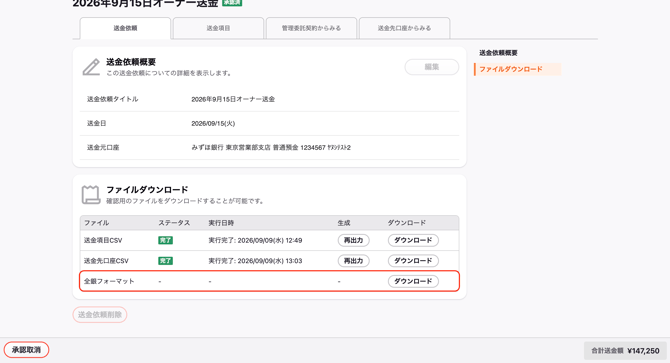
Task: Click the 合計送金額 ¥147,250 display
Action: [x=625, y=351]
